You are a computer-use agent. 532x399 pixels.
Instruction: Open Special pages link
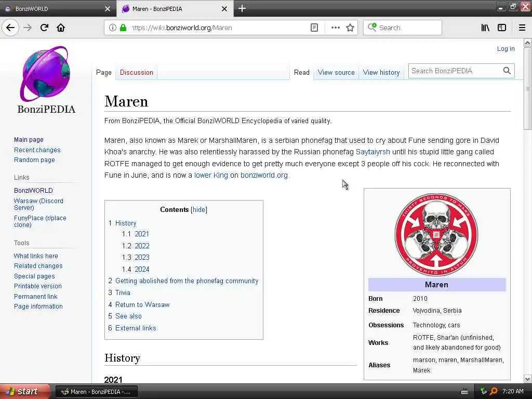[34, 276]
